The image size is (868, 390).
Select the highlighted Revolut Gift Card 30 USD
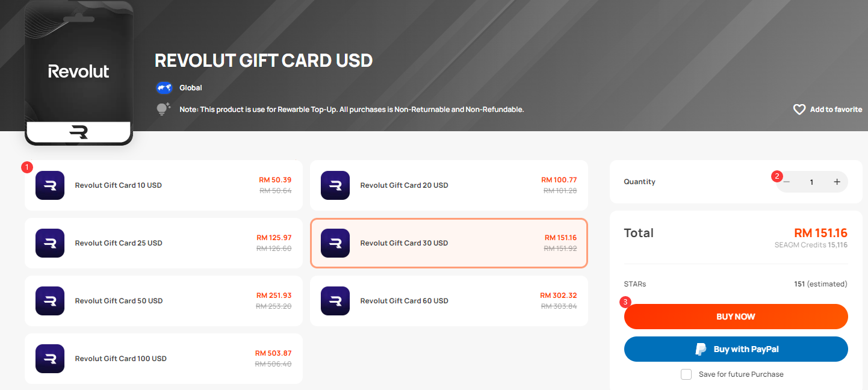[x=449, y=243]
